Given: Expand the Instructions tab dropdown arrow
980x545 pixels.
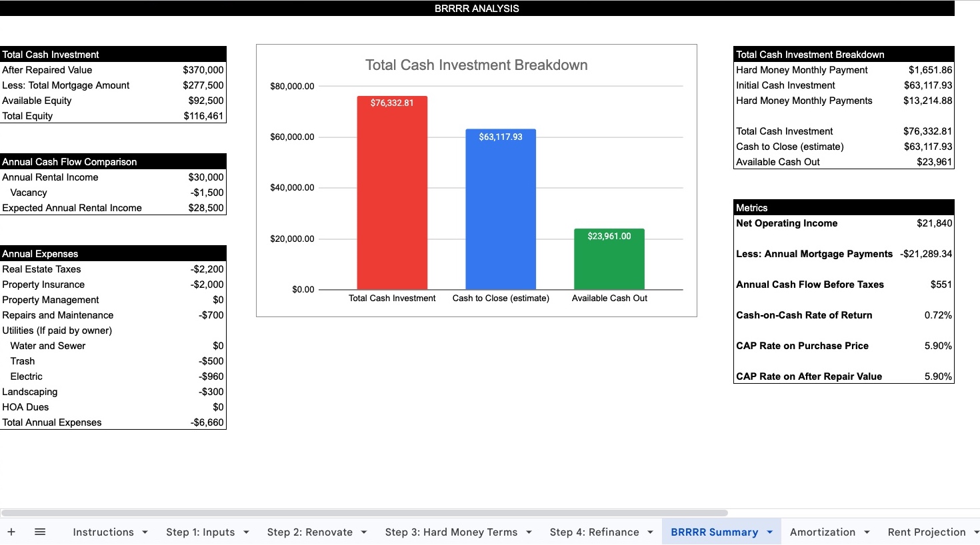Looking at the screenshot, I should [145, 532].
